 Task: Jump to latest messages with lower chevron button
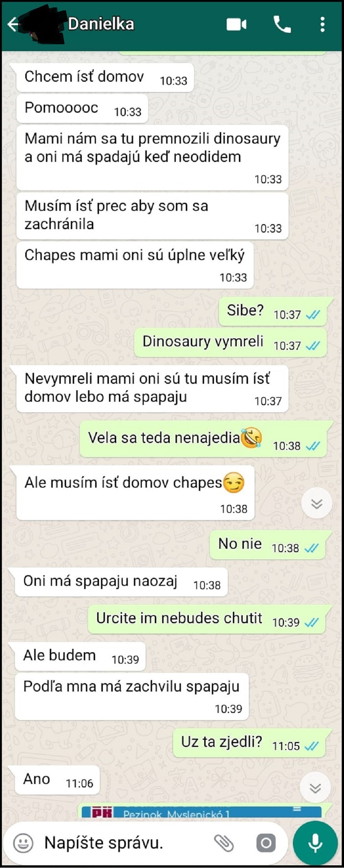pyautogui.click(x=315, y=788)
